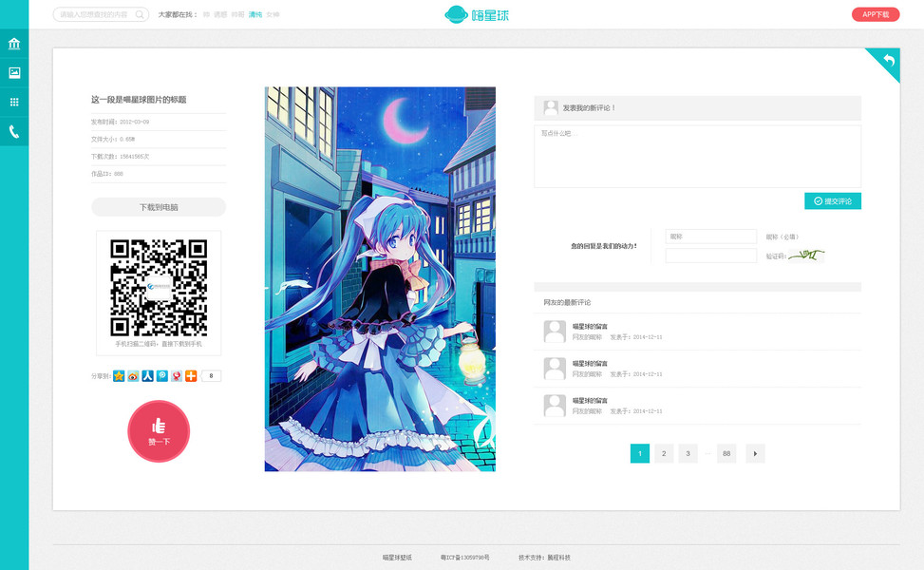Click 网友的最新评论 heading
This screenshot has width=924, height=570.
pyautogui.click(x=567, y=302)
